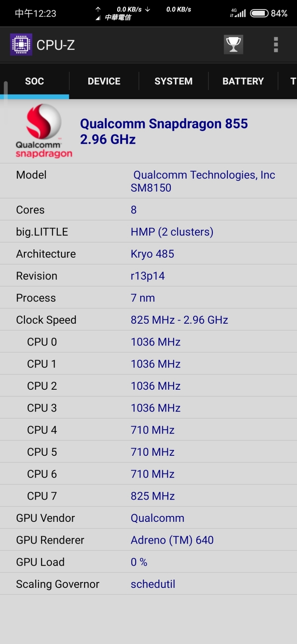This screenshot has height=644, width=297.
Task: Open the trophy validation icon
Action: point(233,45)
